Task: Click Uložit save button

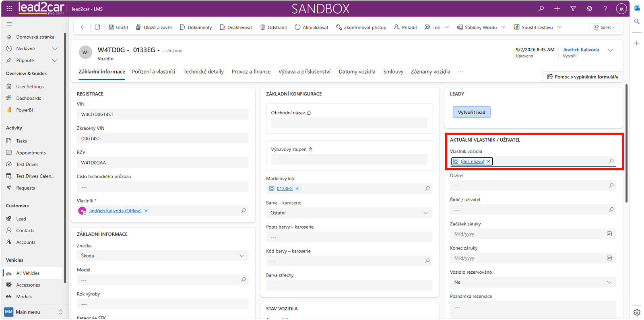Action: coord(118,27)
